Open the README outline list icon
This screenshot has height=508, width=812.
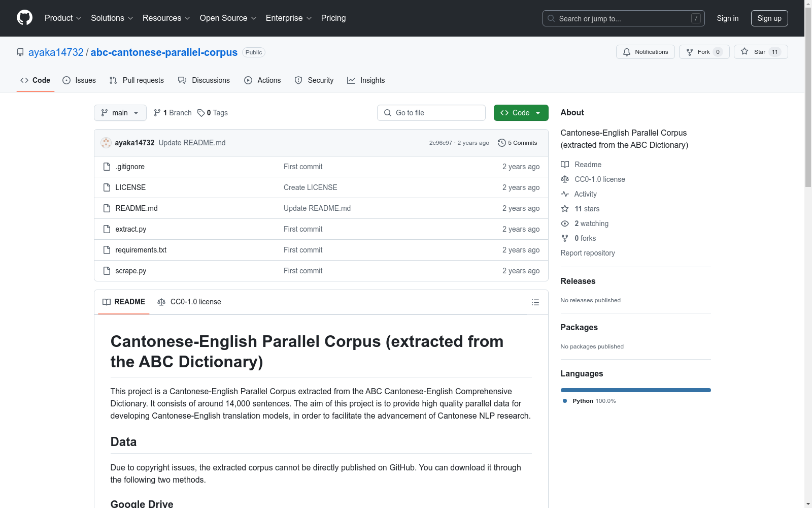click(x=535, y=302)
